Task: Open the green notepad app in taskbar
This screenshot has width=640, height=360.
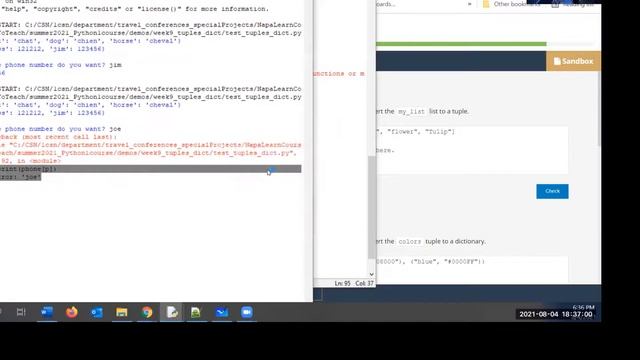Action: tap(196, 312)
